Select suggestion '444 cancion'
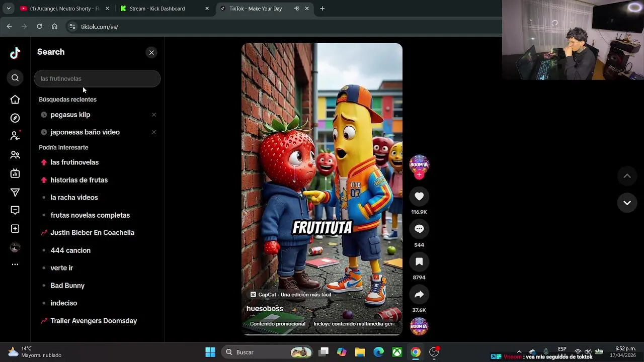The height and width of the screenshot is (362, 644). tap(70, 250)
